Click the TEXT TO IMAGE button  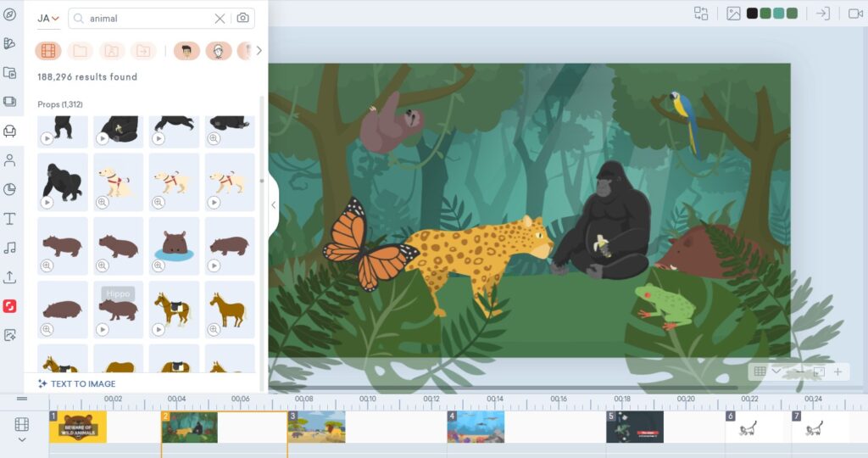[x=77, y=383]
